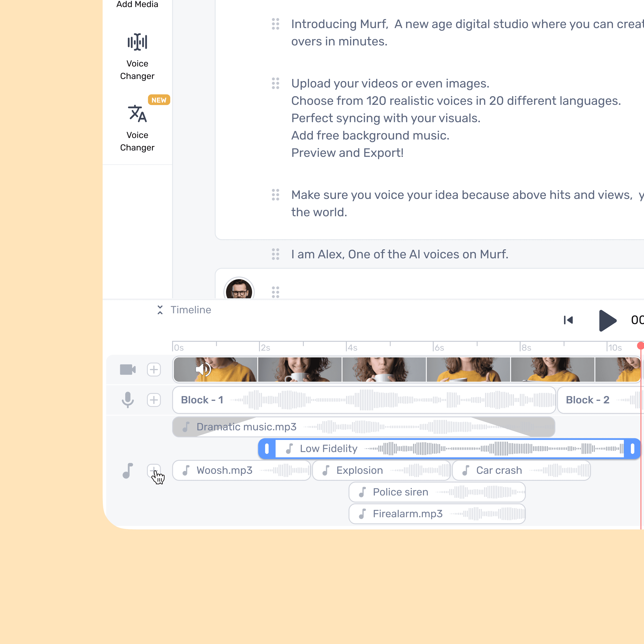Click the music note track icon
Image resolution: width=644 pixels, height=644 pixels.
coord(128,470)
